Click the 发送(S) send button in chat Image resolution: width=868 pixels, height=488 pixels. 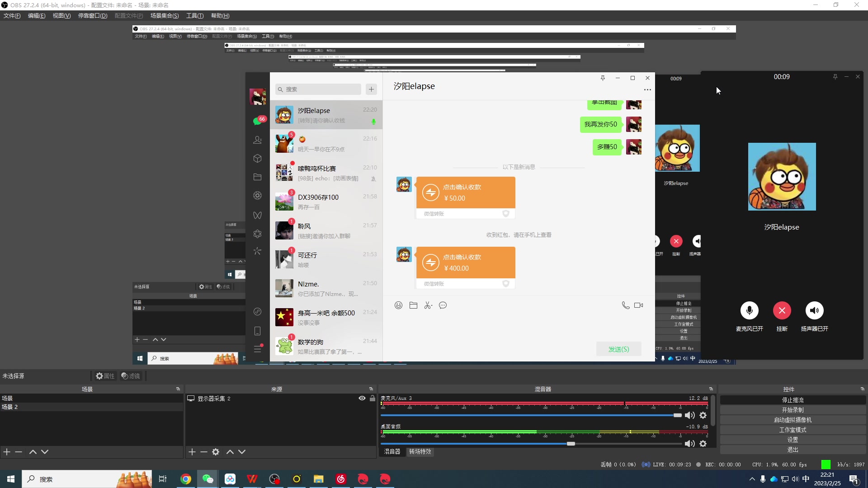[x=618, y=349]
